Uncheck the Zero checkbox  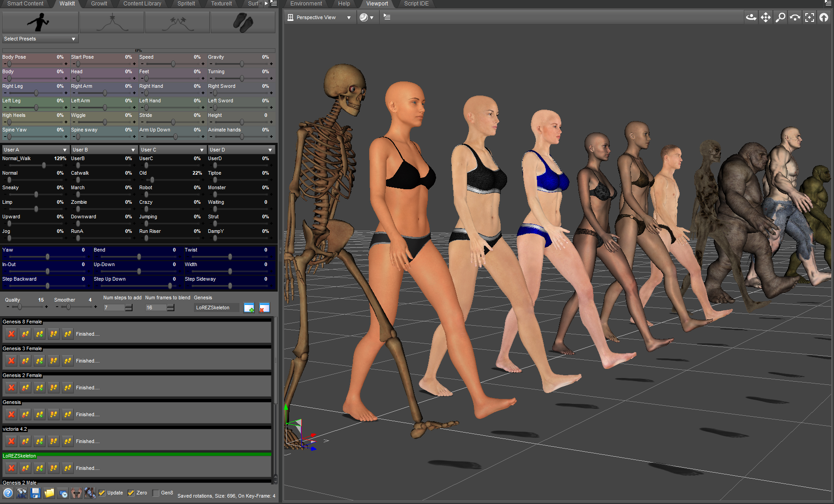[x=131, y=493]
